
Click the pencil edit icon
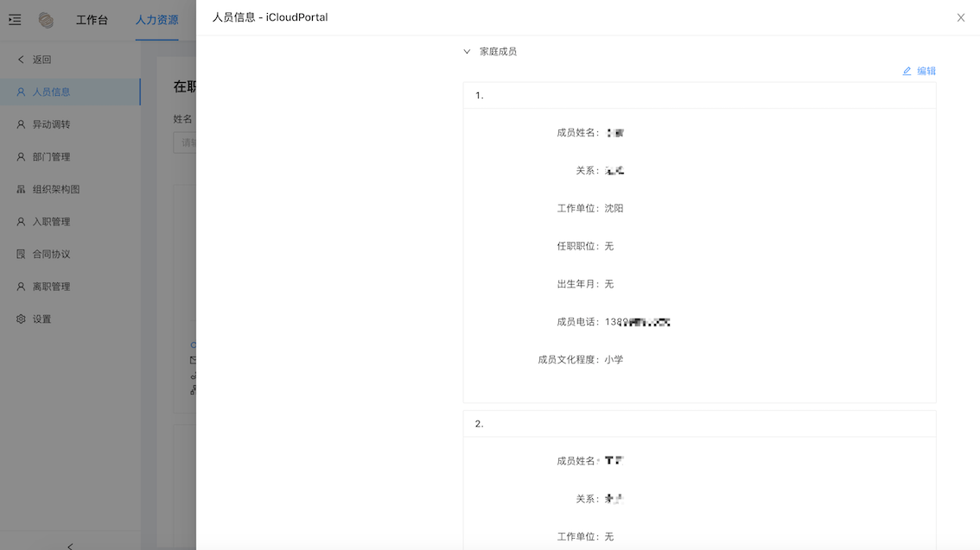[907, 71]
